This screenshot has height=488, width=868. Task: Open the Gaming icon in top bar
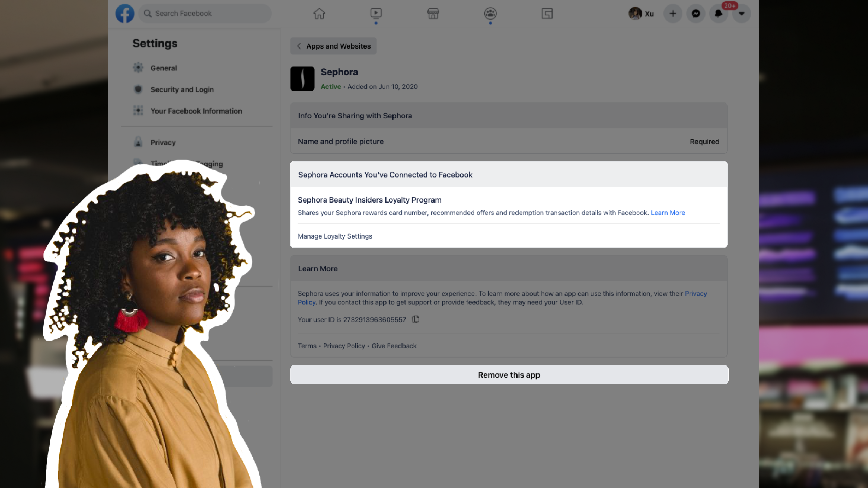click(x=547, y=14)
